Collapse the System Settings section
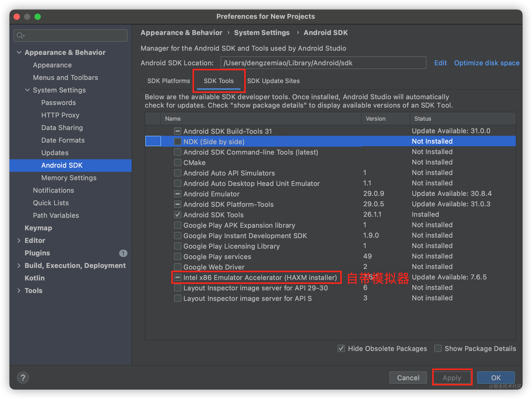Image resolution: width=532 pixels, height=399 pixels. pyautogui.click(x=28, y=90)
